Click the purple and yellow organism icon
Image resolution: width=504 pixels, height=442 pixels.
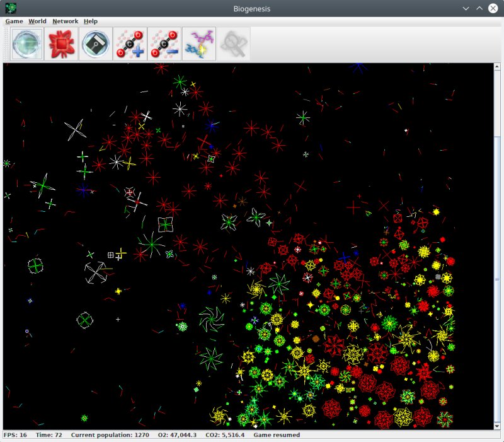[x=198, y=44]
